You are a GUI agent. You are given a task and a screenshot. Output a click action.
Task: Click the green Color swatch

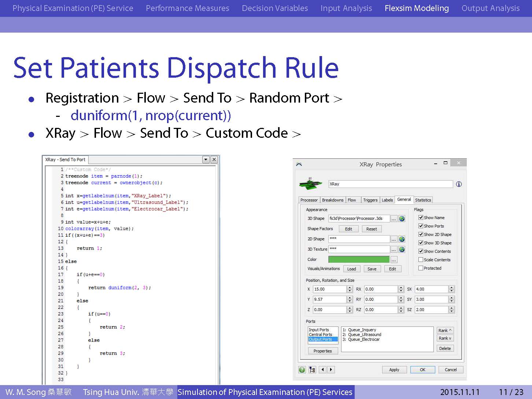[359, 259]
